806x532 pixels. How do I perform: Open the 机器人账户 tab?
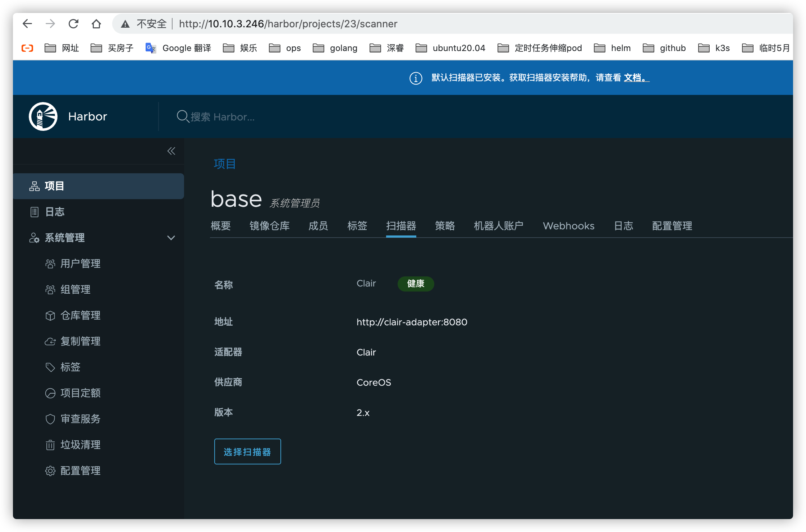498,226
